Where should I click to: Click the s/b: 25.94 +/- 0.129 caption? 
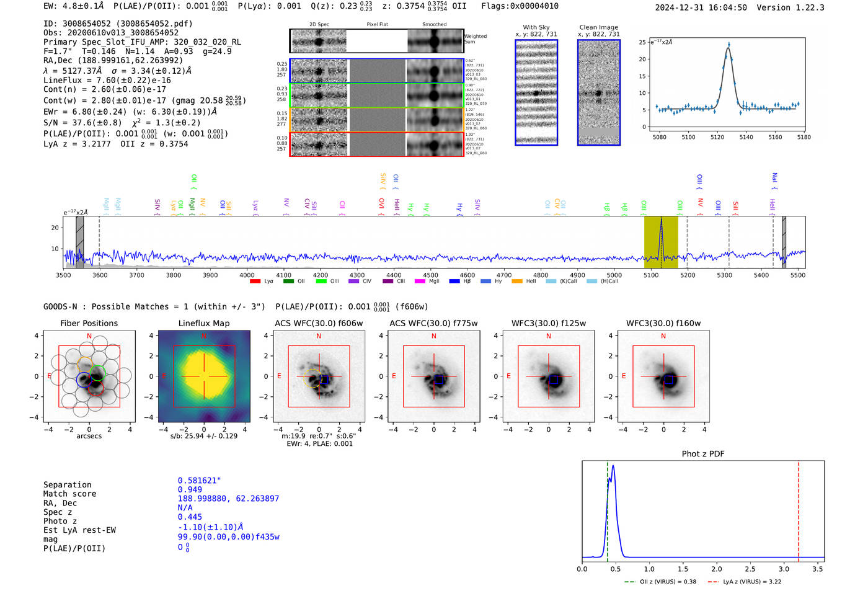pyautogui.click(x=204, y=436)
